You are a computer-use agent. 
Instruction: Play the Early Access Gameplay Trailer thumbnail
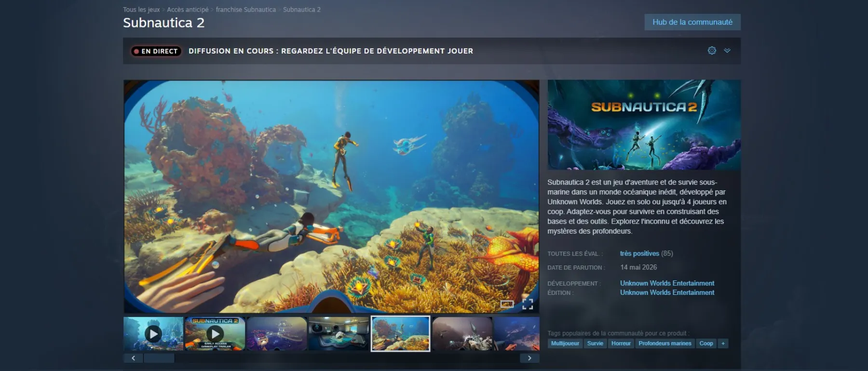click(x=215, y=333)
